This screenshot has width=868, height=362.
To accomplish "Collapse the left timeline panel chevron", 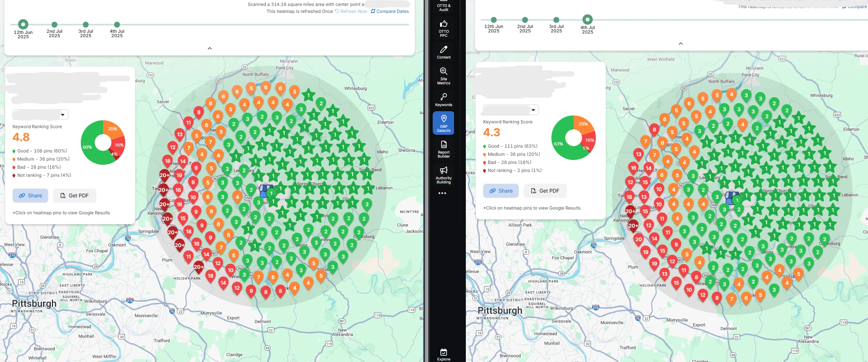I will pos(210,48).
